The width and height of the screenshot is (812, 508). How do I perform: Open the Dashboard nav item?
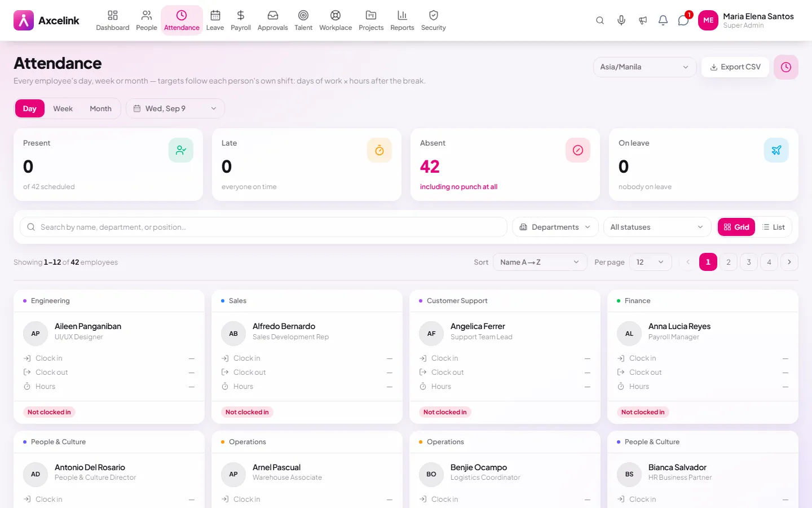[x=113, y=20]
